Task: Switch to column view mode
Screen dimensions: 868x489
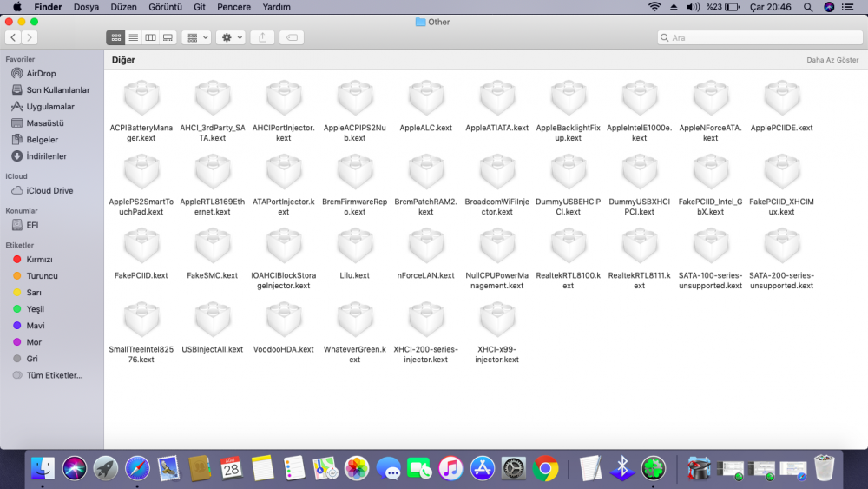Action: pyautogui.click(x=150, y=37)
